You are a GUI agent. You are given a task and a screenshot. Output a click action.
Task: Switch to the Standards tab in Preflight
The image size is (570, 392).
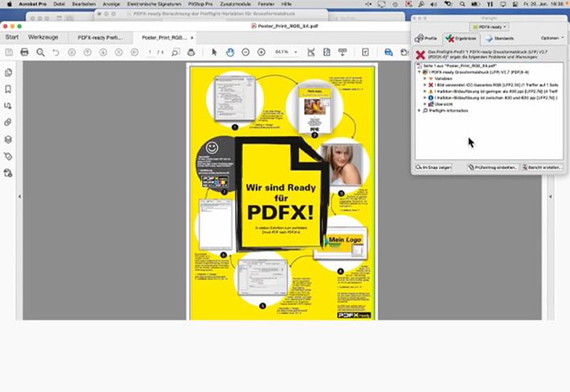[x=500, y=38]
